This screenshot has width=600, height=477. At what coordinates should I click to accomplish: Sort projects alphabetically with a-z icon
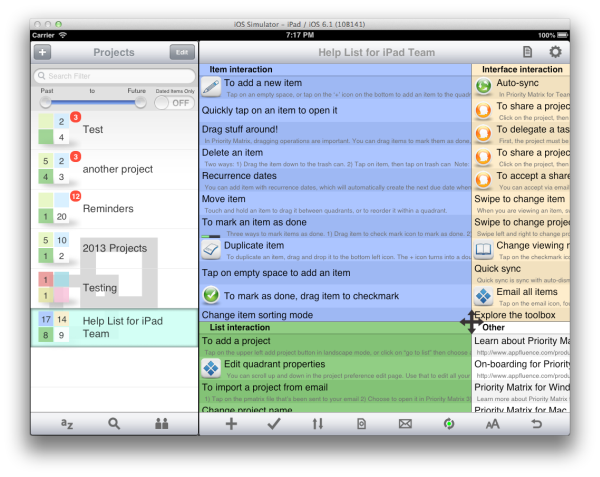coord(67,423)
